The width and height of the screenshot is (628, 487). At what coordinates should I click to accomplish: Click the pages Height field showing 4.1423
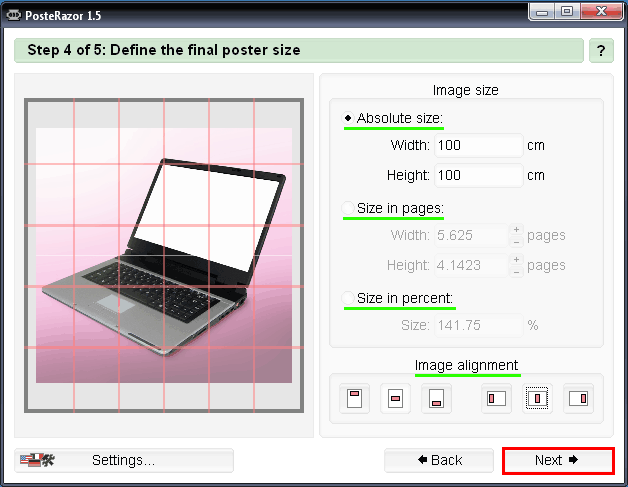(x=471, y=265)
